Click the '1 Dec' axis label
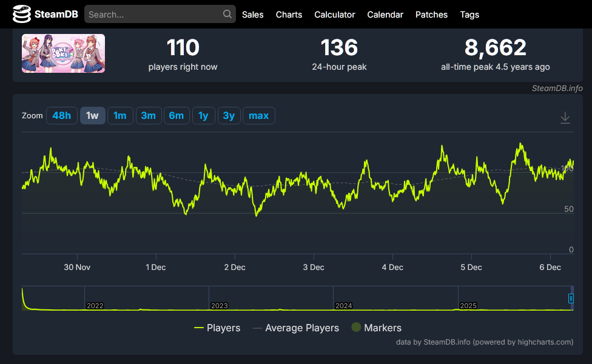This screenshot has height=364, width=592. pyautogui.click(x=156, y=268)
